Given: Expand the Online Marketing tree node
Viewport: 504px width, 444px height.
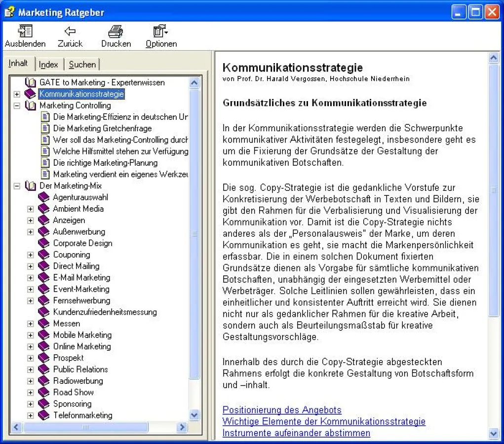Looking at the screenshot, I should pyautogui.click(x=31, y=347).
